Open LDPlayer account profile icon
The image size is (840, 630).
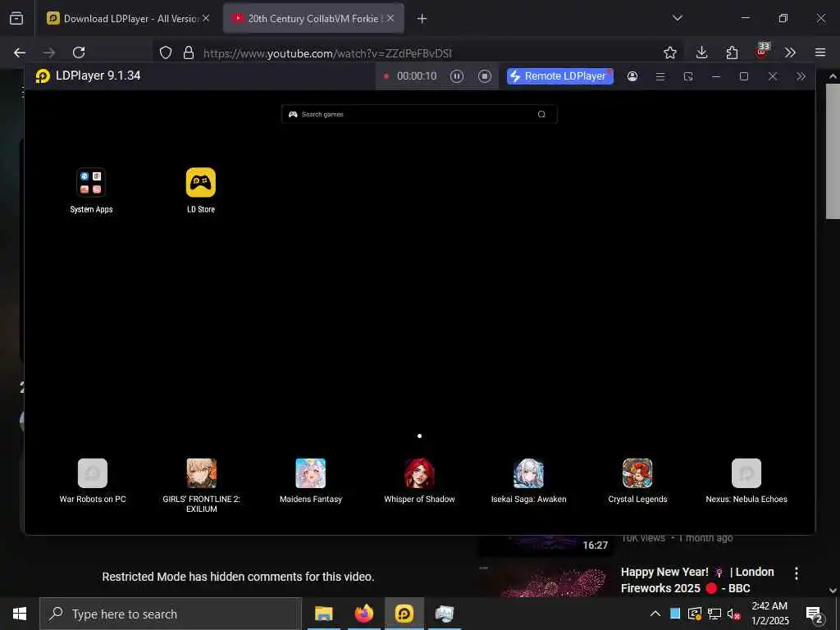pos(632,76)
